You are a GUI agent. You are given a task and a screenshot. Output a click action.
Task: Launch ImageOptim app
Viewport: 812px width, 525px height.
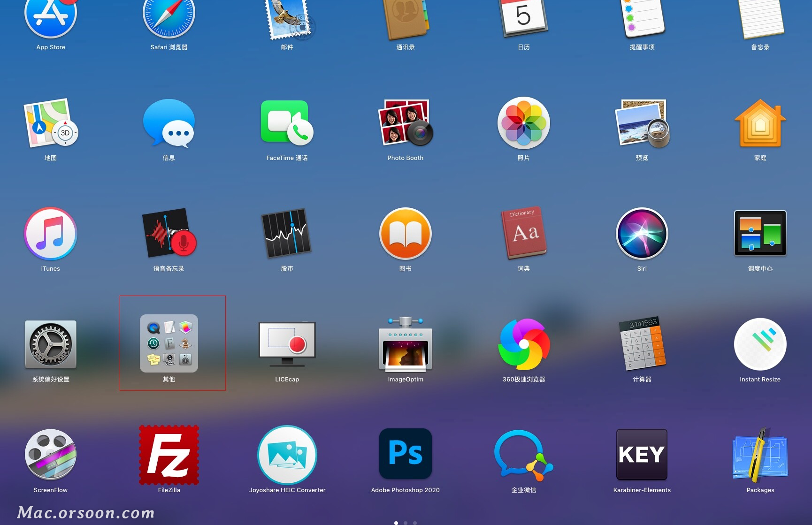tap(405, 344)
